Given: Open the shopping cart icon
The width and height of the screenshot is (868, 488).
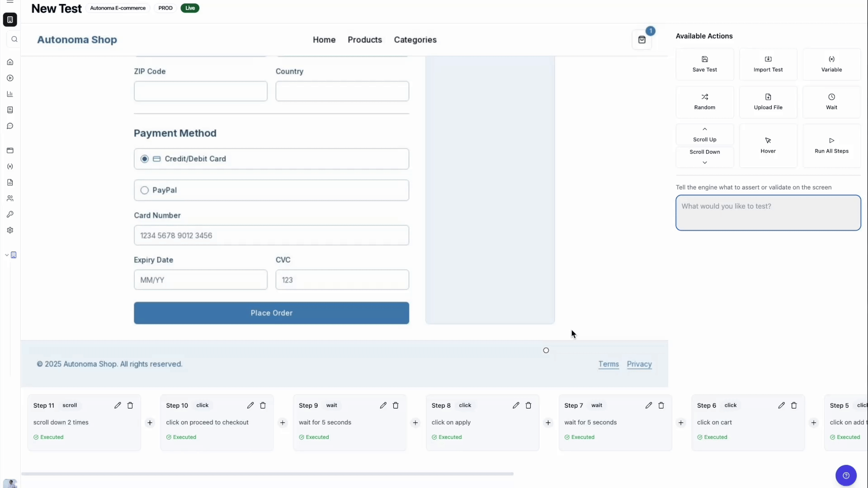Looking at the screenshot, I should click(642, 40).
